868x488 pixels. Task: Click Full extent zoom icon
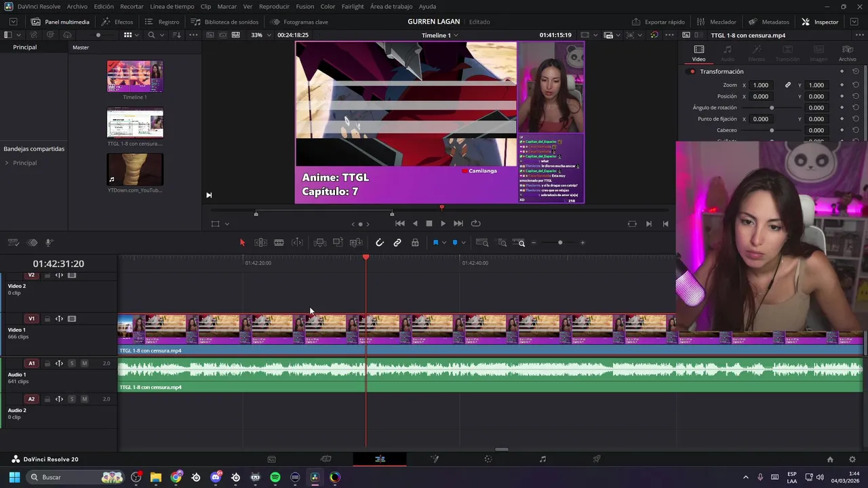pos(482,243)
